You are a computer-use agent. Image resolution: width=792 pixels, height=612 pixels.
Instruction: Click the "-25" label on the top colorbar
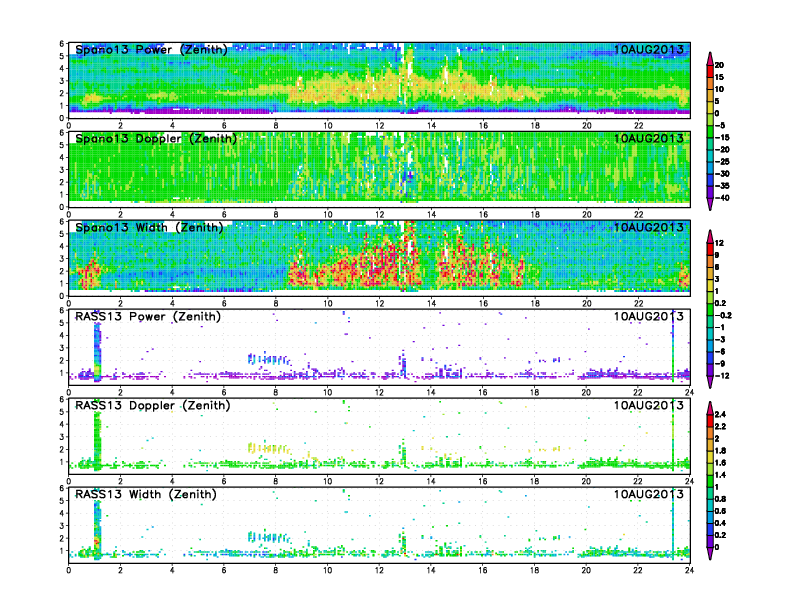click(x=722, y=162)
